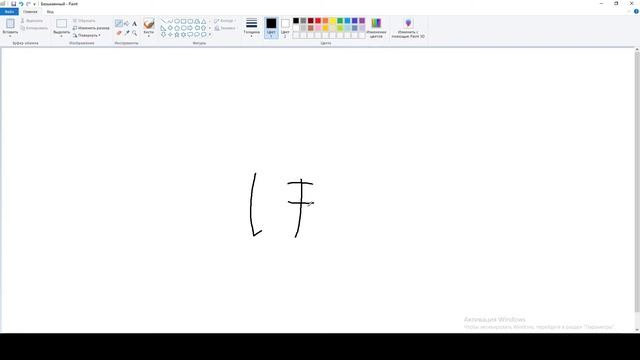The image size is (640, 360).
Task: Click Resize (Изменить размер) button
Action: [91, 28]
